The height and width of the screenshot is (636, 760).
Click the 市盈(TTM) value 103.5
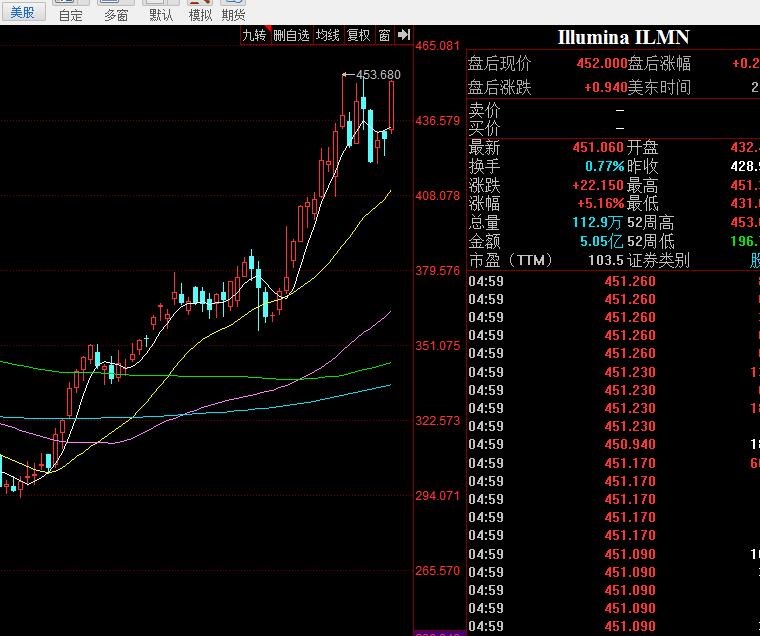coord(605,260)
